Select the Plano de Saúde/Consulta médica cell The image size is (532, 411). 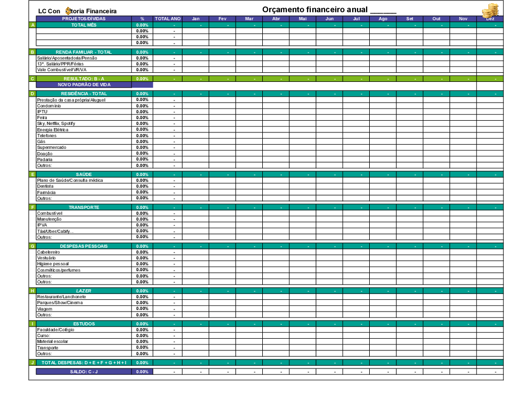coord(70,180)
